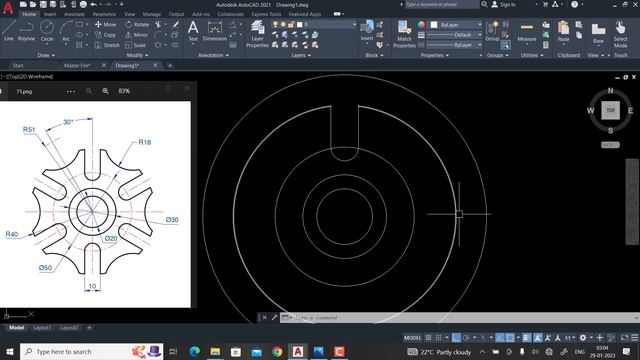
Task: Toggle ortho mode in status bar
Action: pos(456,338)
